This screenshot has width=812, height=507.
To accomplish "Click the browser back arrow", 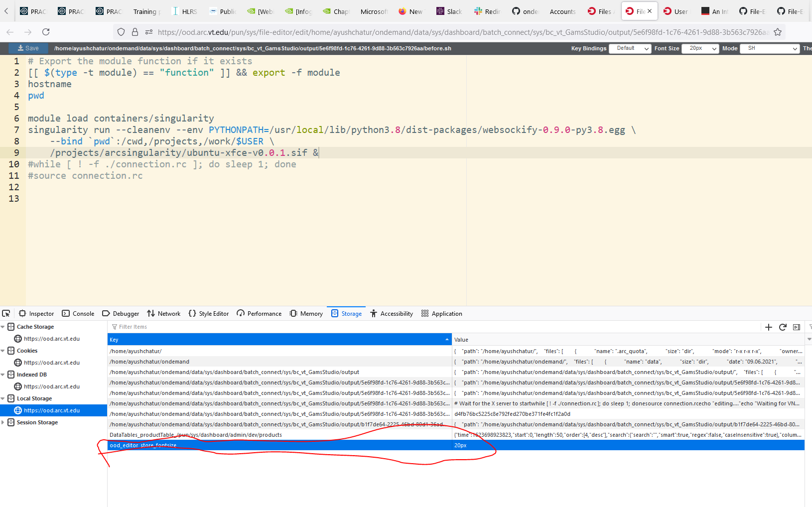I will [x=10, y=32].
